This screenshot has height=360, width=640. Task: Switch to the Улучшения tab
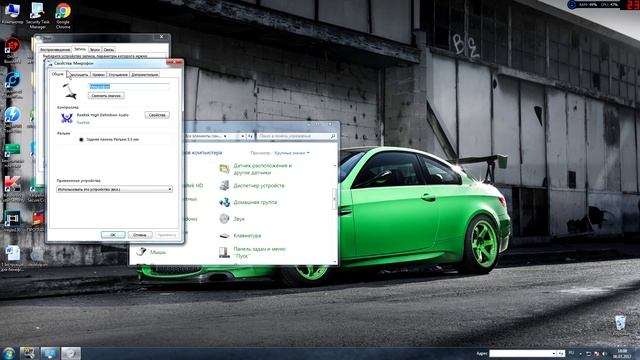tap(118, 75)
